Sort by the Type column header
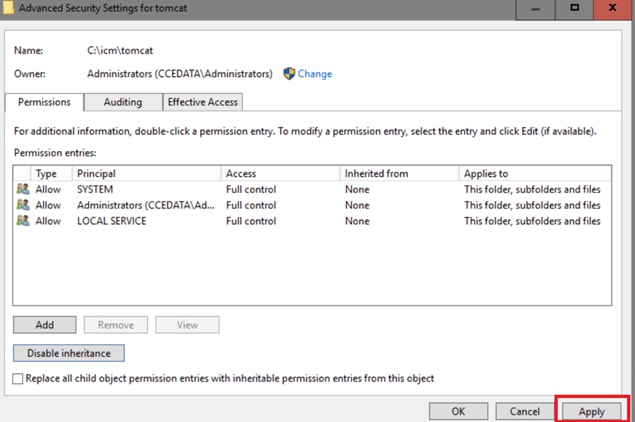This screenshot has height=422, width=635. tap(51, 173)
